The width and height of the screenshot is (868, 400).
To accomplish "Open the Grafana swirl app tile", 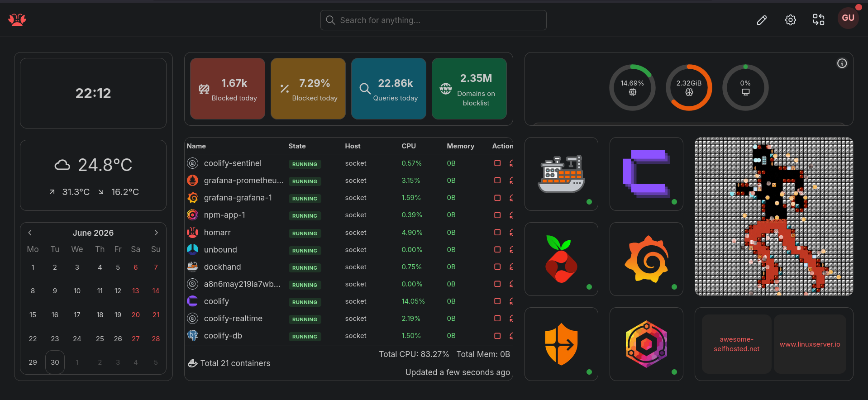I will 646,259.
